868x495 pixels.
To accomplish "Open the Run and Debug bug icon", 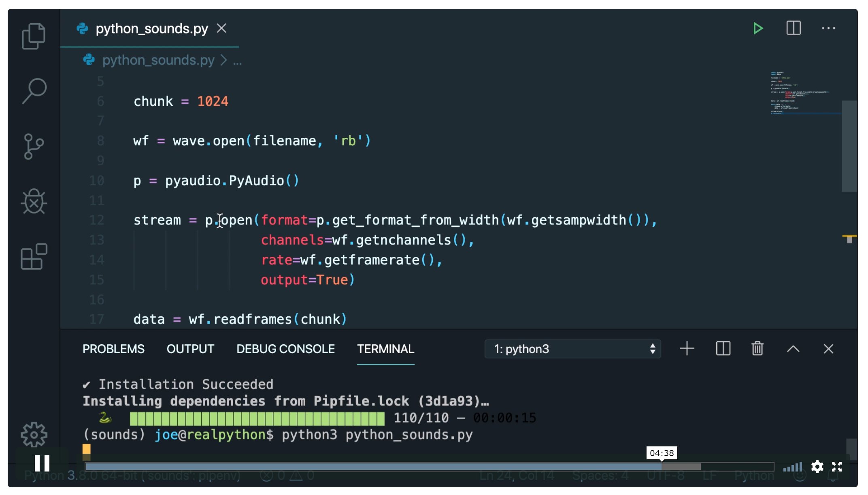I will click(34, 201).
